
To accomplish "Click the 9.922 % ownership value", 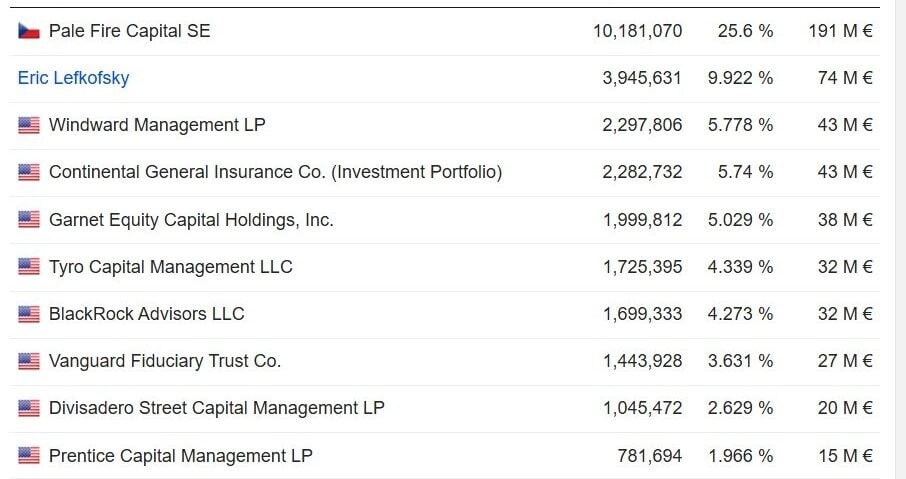I will click(x=740, y=78).
